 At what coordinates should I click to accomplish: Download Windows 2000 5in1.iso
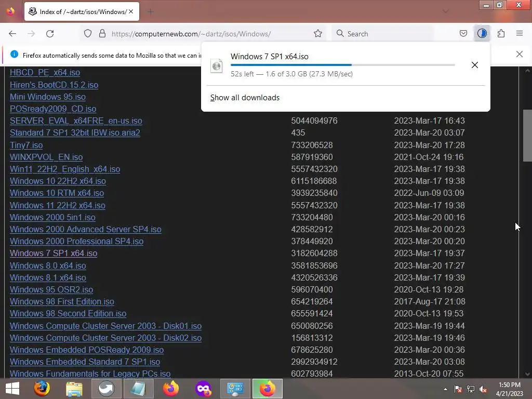(x=52, y=218)
